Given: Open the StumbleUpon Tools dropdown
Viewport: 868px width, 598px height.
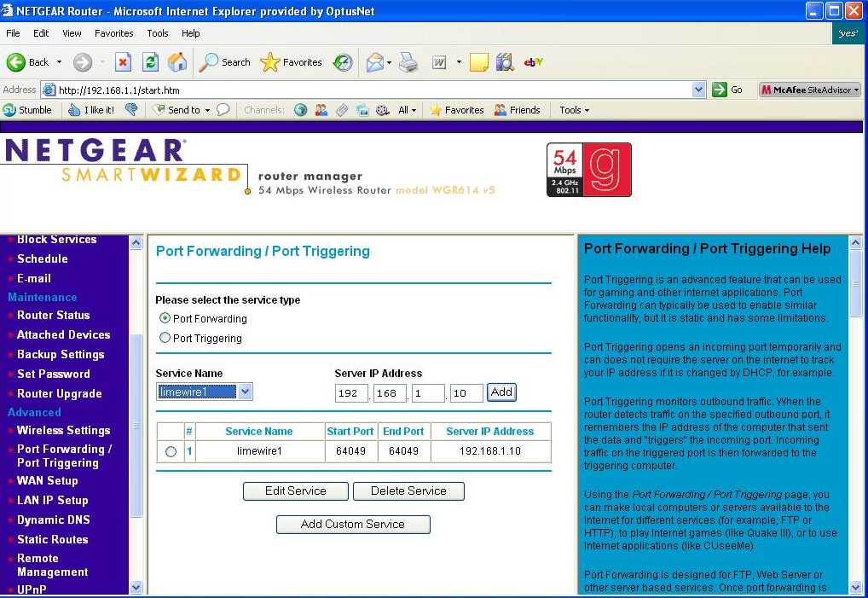Looking at the screenshot, I should (x=574, y=110).
